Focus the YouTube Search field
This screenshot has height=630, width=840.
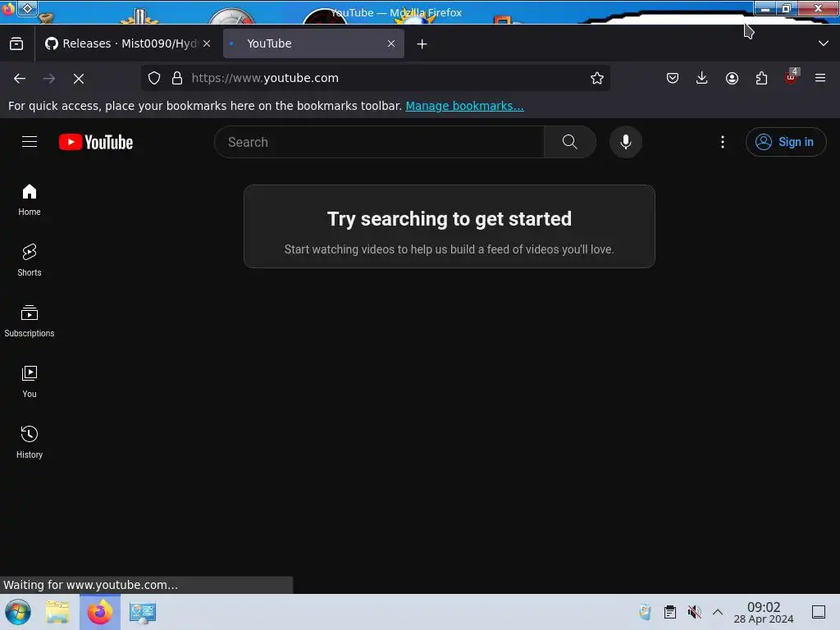click(x=379, y=142)
